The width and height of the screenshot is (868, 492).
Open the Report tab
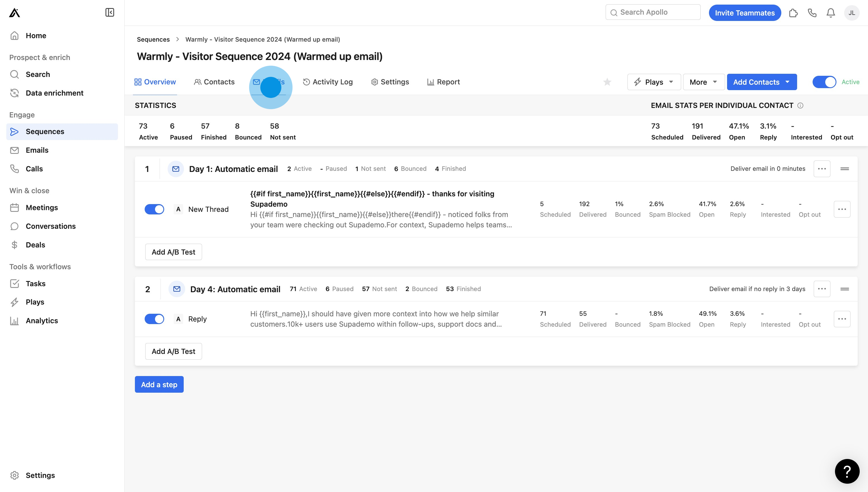443,82
